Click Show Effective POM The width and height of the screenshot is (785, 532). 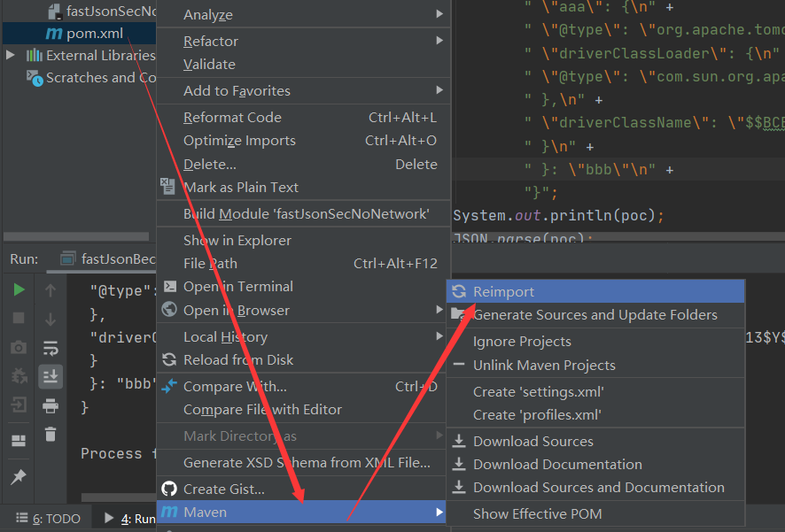coord(537,514)
